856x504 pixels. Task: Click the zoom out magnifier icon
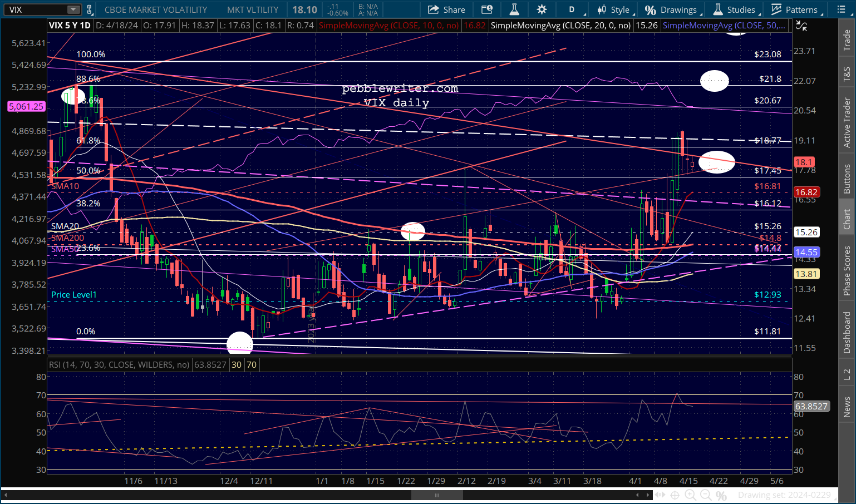click(706, 495)
